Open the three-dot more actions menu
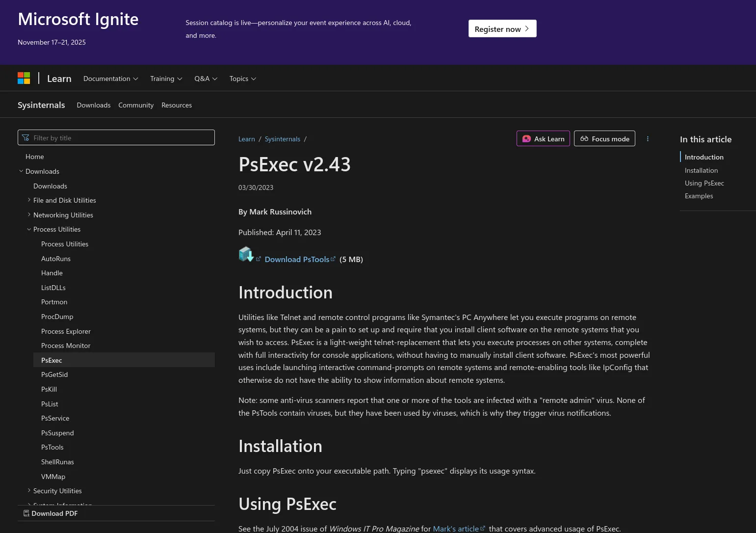The height and width of the screenshot is (533, 756). click(648, 139)
